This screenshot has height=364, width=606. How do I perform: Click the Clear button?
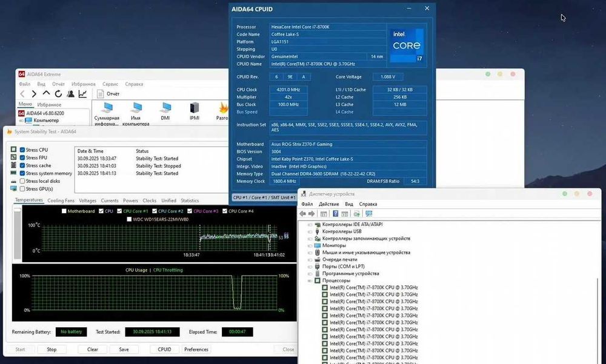pos(92,349)
